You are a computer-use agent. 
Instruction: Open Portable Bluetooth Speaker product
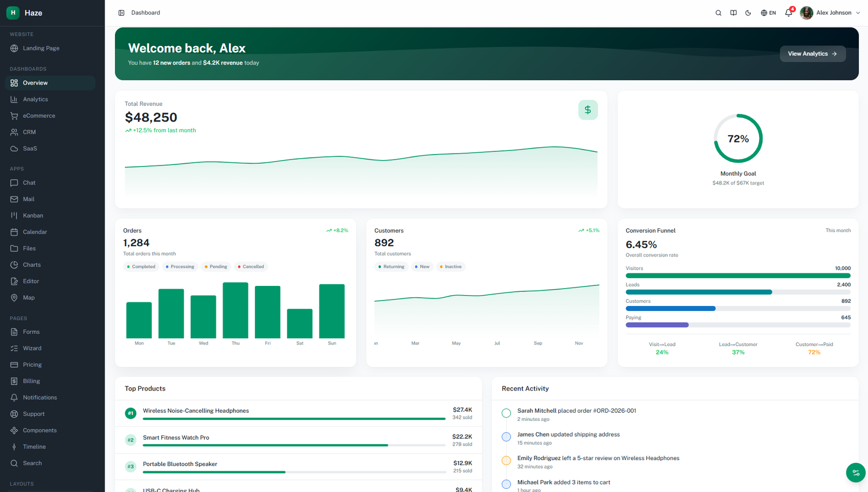(298, 467)
